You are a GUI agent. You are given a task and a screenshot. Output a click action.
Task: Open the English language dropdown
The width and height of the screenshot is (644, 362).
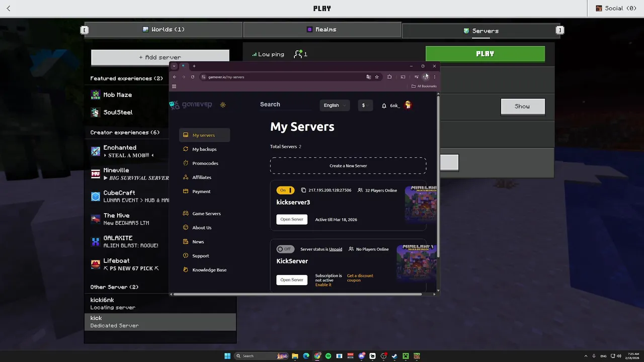(335, 105)
